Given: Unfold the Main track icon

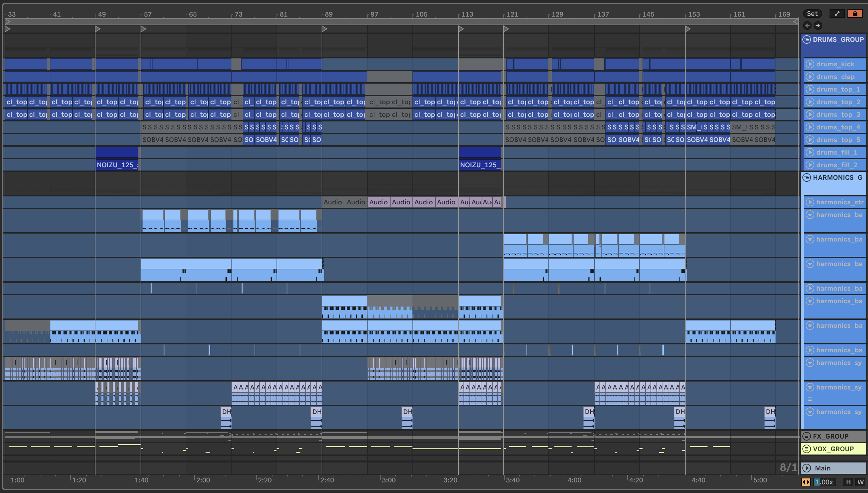Looking at the screenshot, I should (x=807, y=468).
